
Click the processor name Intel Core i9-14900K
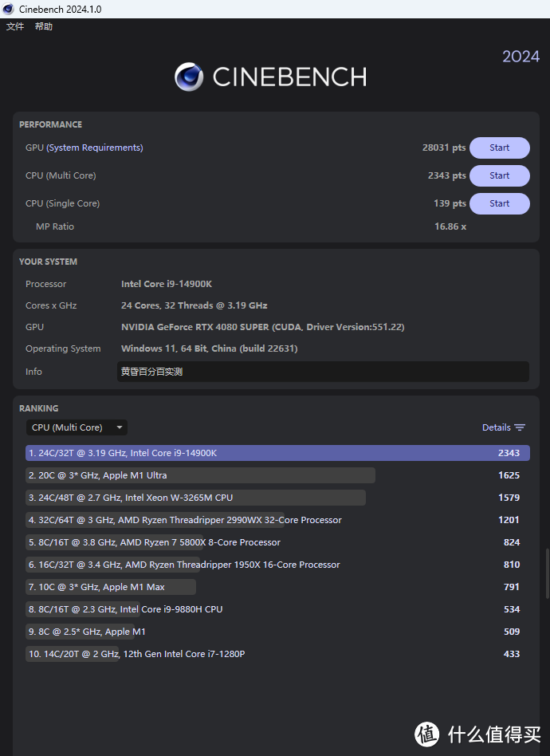pos(167,284)
